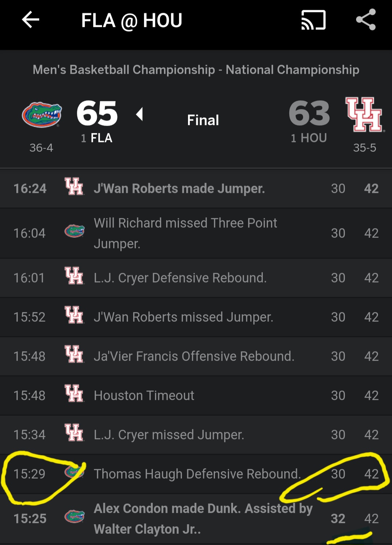Open the cast to screen icon
Image resolution: width=392 pixels, height=545 pixels.
coord(314,20)
